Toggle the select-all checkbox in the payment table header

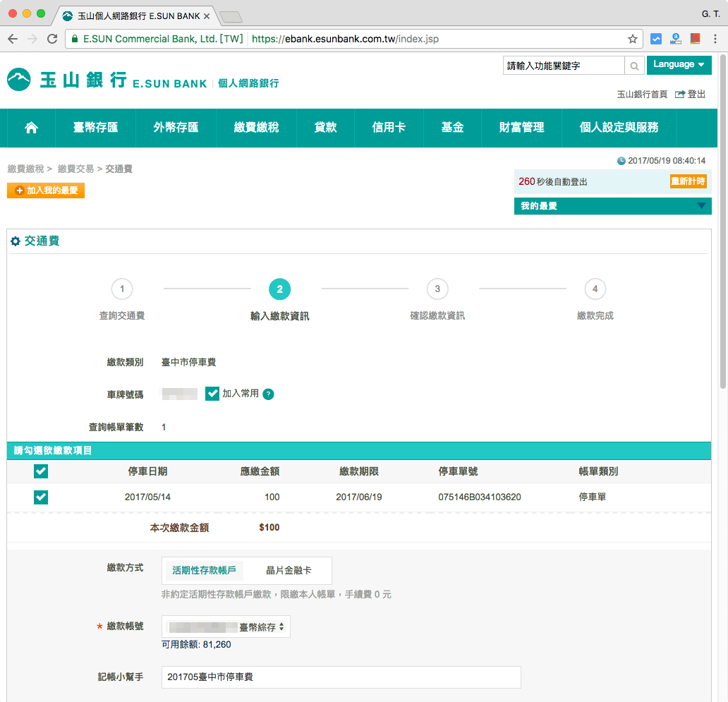40,471
